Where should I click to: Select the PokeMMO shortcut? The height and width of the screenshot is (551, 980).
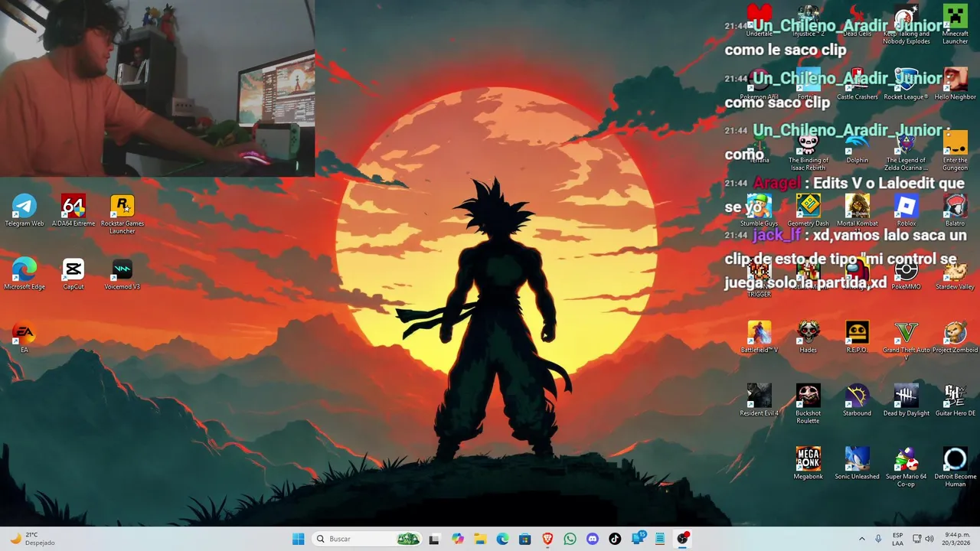pyautogui.click(x=906, y=274)
